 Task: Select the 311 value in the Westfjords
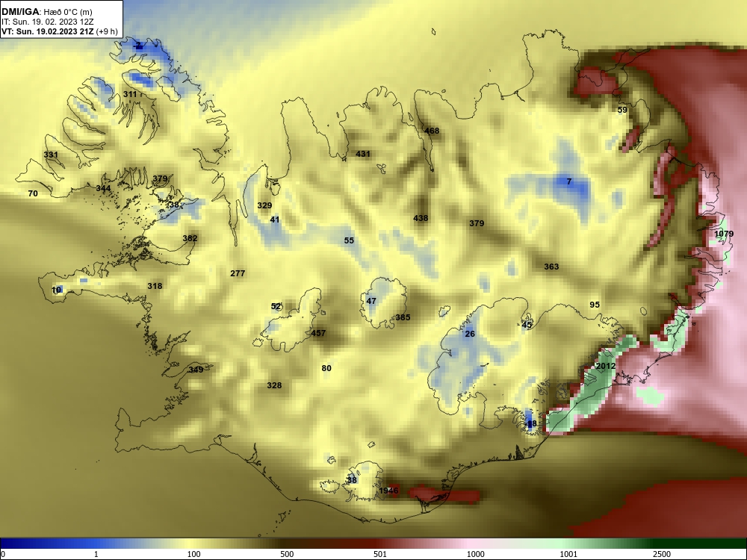pos(130,94)
